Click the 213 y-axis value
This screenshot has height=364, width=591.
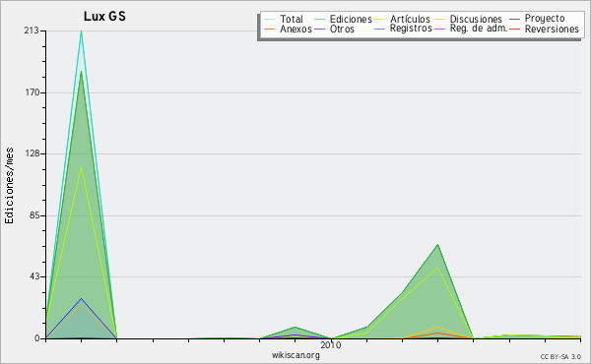coord(32,30)
